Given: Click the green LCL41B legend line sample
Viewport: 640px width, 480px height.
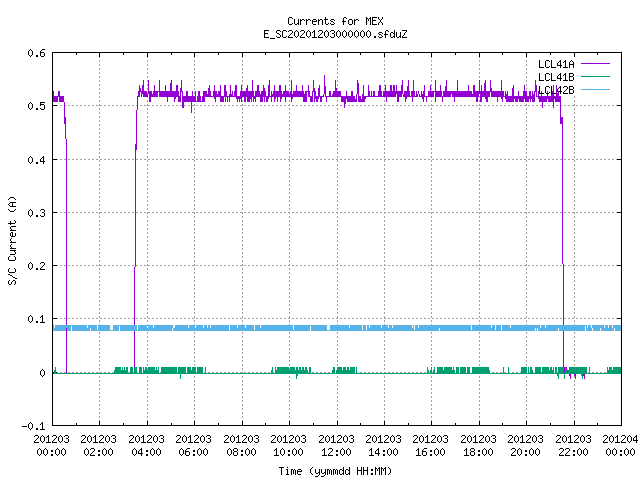Looking at the screenshot, I should (595, 76).
